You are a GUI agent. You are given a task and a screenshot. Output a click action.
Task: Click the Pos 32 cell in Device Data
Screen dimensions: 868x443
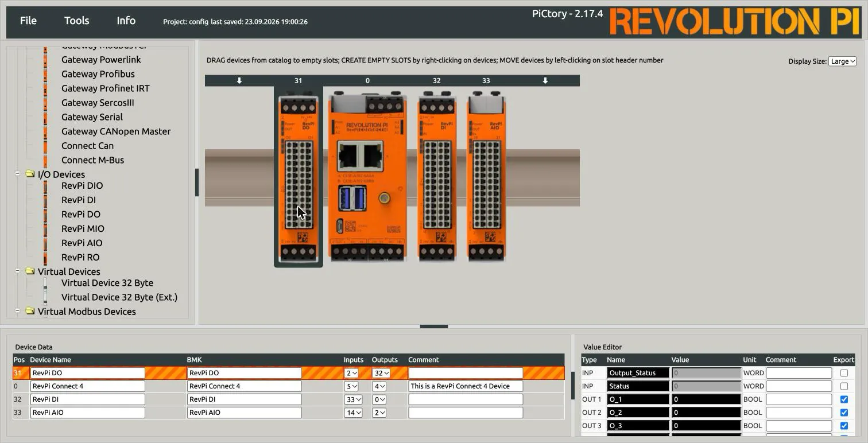(x=20, y=399)
